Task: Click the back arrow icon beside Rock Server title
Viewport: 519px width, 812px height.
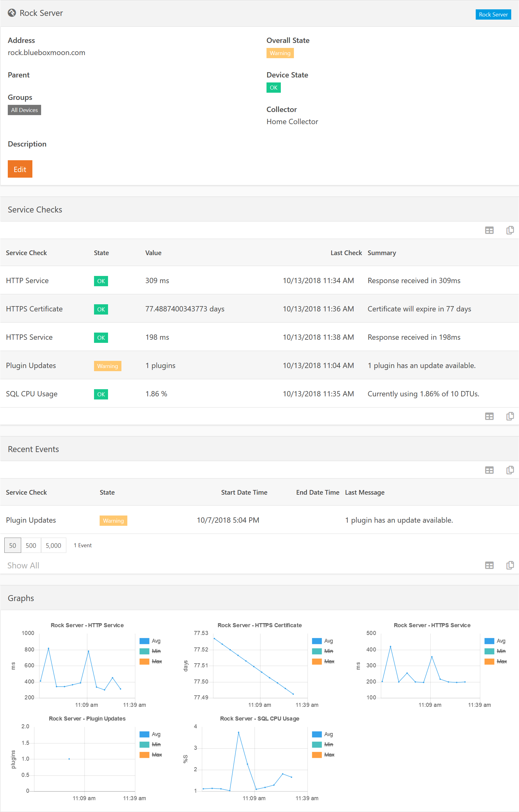Action: click(x=12, y=13)
